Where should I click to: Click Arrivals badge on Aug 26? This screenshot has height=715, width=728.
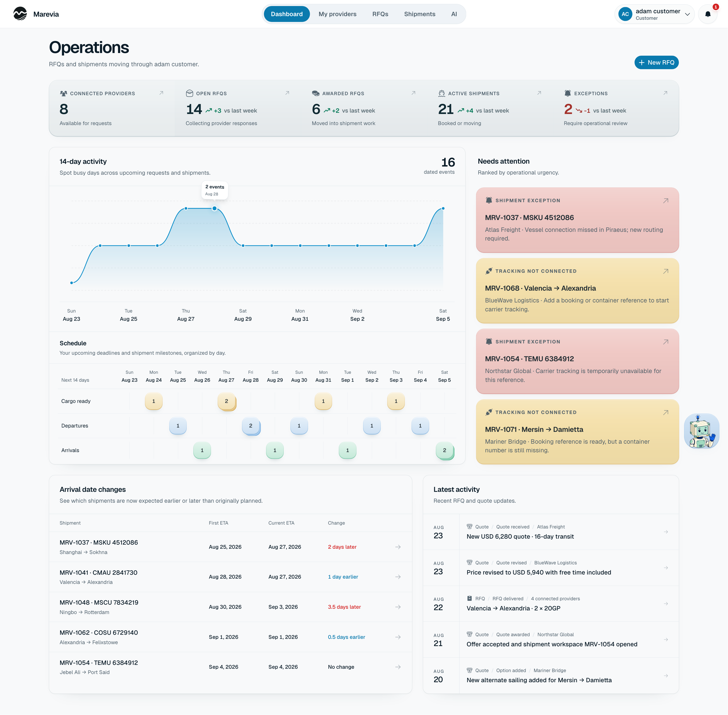pos(202,450)
